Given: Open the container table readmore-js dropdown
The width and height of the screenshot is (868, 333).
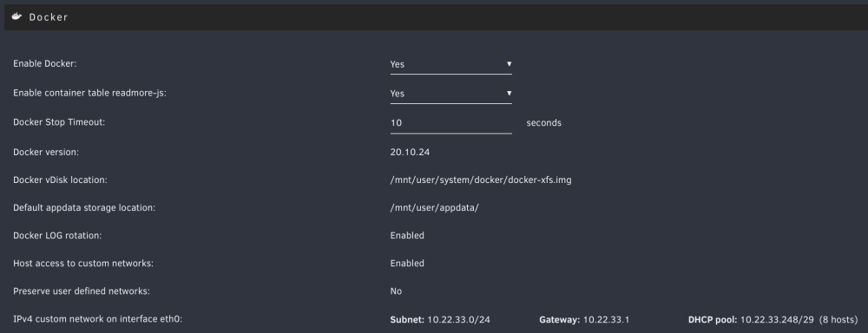Looking at the screenshot, I should (450, 94).
